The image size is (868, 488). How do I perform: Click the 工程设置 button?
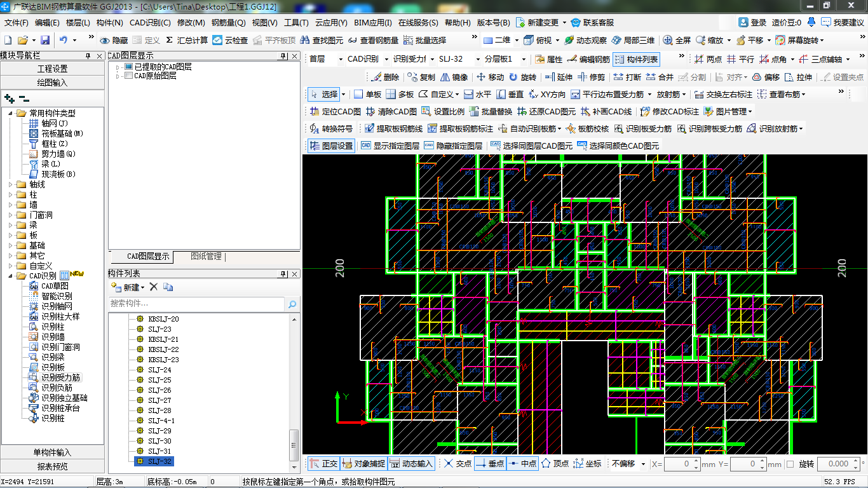point(52,69)
